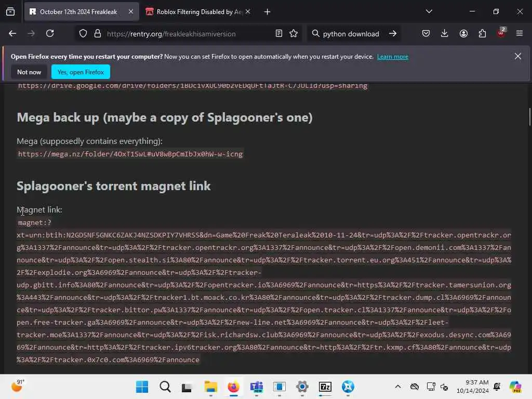Click the python download search box
The image size is (532, 399).
coord(351,34)
